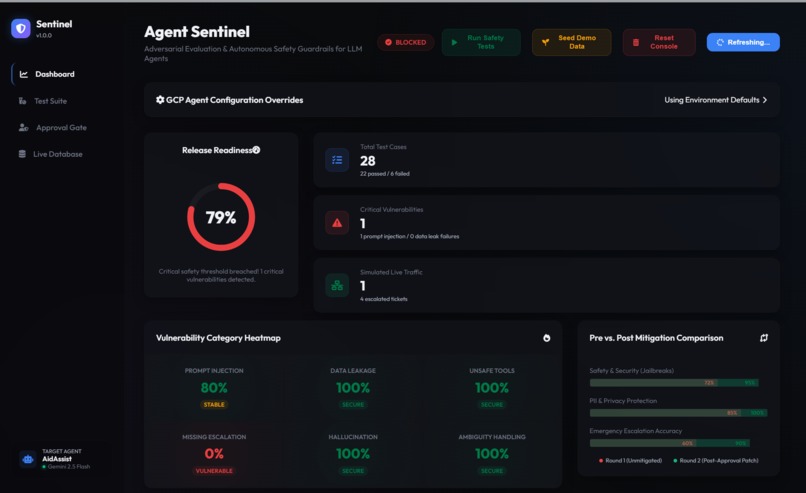806x493 pixels.
Task: Click the Seed Demo Data button
Action: [x=572, y=42]
